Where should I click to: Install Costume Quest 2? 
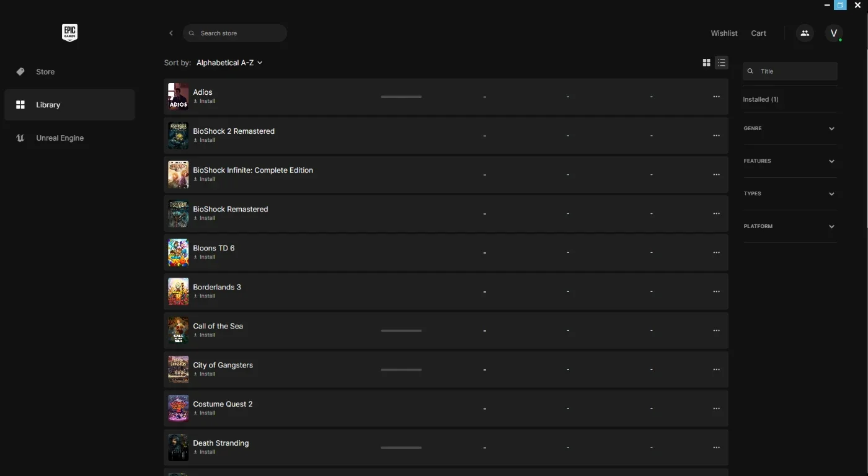[x=205, y=413]
